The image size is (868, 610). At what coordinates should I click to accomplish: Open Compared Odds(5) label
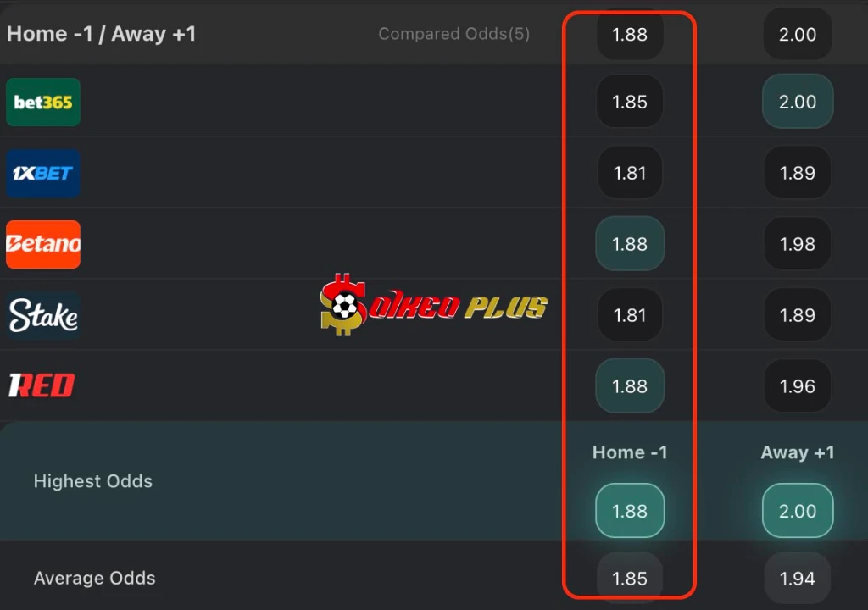tap(454, 34)
